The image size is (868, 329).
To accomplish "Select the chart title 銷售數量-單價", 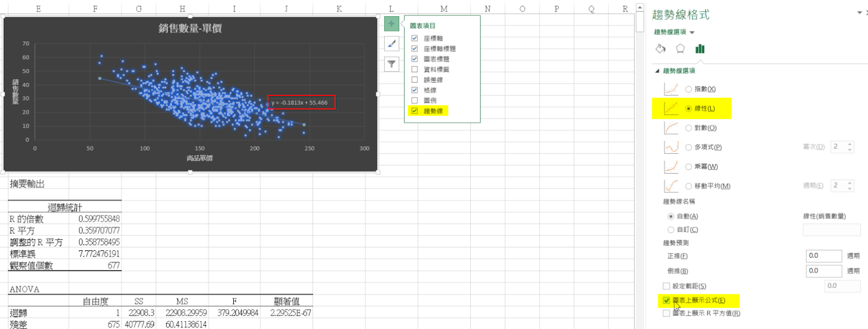I will [190, 28].
